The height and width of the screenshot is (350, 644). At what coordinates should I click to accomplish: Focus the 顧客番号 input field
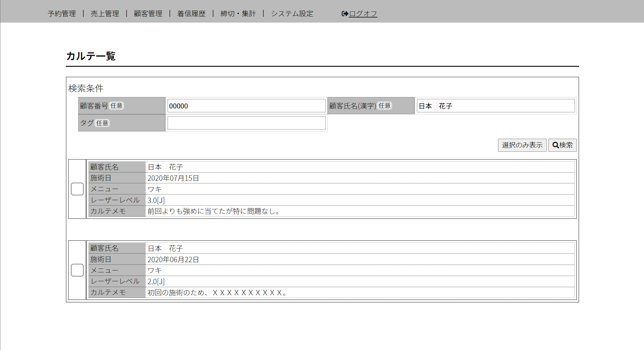point(246,106)
